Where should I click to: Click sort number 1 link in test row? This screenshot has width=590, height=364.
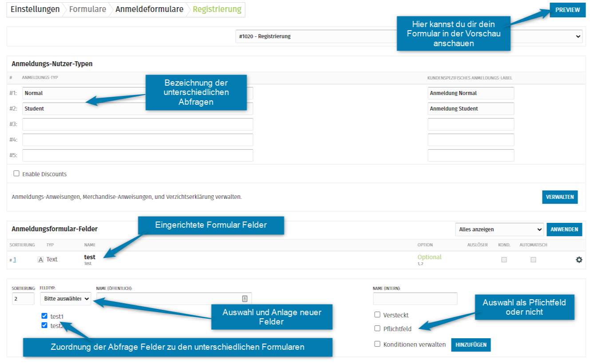[x=15, y=260]
